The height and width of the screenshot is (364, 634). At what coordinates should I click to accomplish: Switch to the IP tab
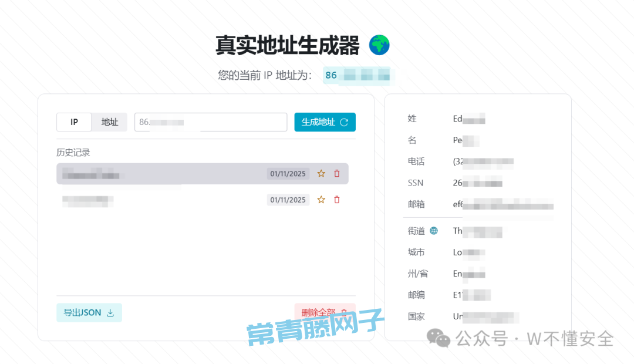click(74, 122)
